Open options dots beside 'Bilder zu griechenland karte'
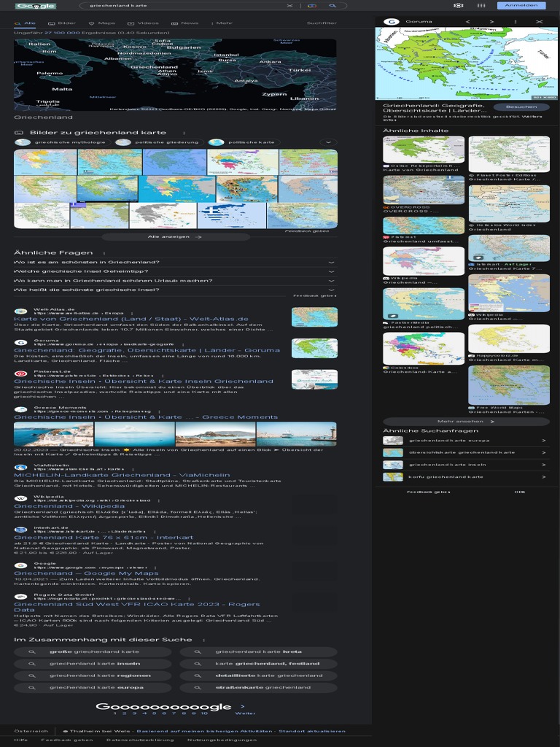 (184, 133)
